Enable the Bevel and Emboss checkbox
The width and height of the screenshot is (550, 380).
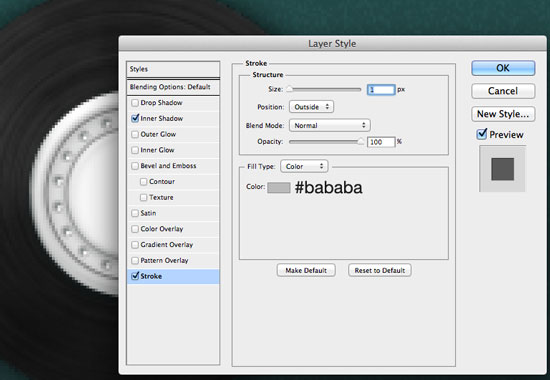coord(135,166)
